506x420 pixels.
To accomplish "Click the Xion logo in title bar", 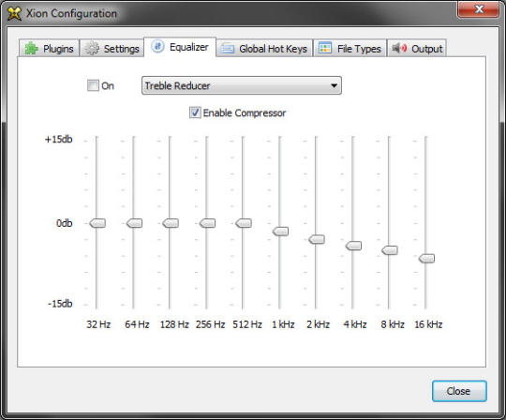I will [x=14, y=13].
